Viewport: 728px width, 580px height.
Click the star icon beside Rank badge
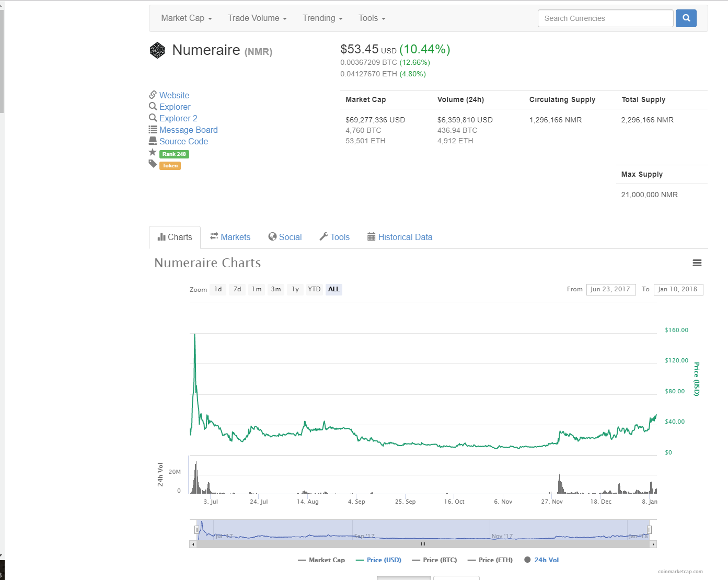click(153, 152)
